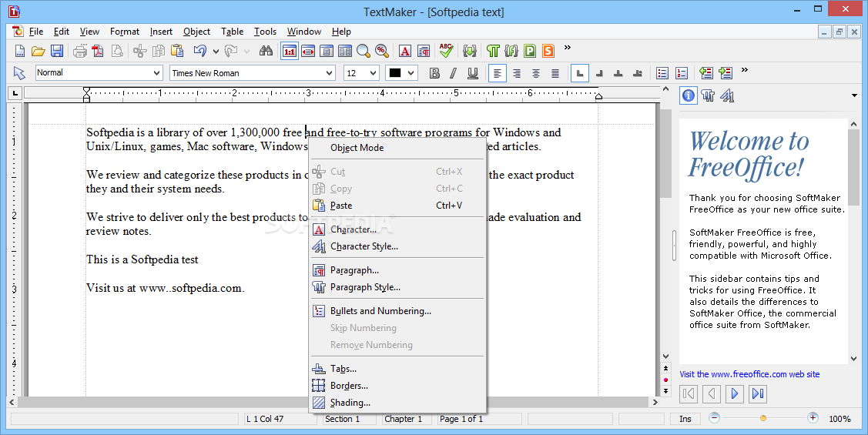Click the sidebar vertical scrollbar thumb
Viewport: 868px width, 435px height.
coord(853,167)
